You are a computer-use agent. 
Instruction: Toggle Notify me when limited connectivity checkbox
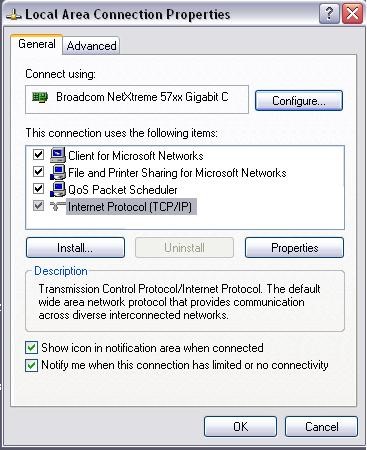click(x=31, y=365)
